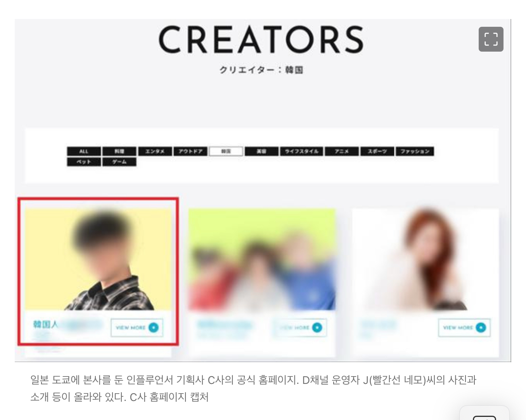526x420 pixels.
Task: Open the green-background group creator photo
Action: [262, 259]
